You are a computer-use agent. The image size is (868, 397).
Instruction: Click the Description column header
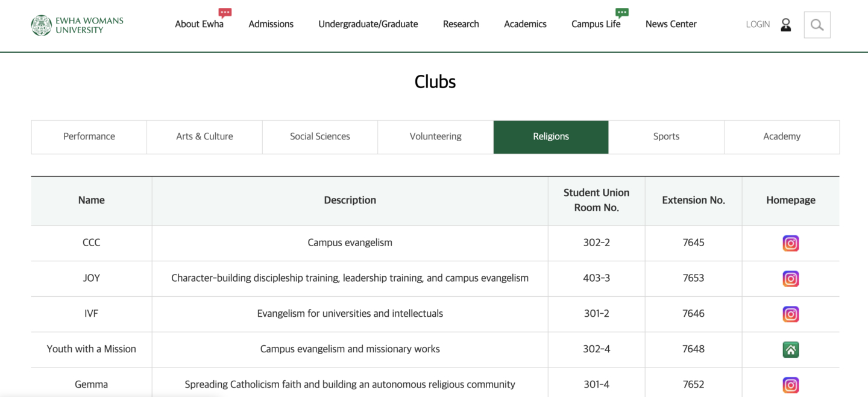coord(350,201)
